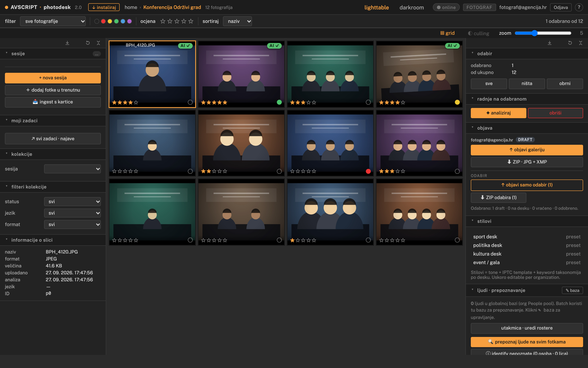588x368 pixels.
Task: Open the sesije ellipsis menu
Action: pos(96,54)
